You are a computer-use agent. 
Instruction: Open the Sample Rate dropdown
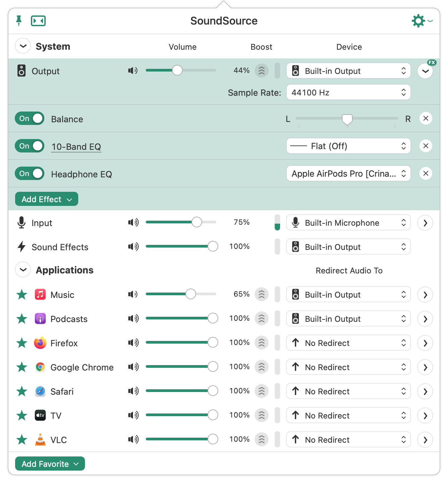pyautogui.click(x=349, y=92)
